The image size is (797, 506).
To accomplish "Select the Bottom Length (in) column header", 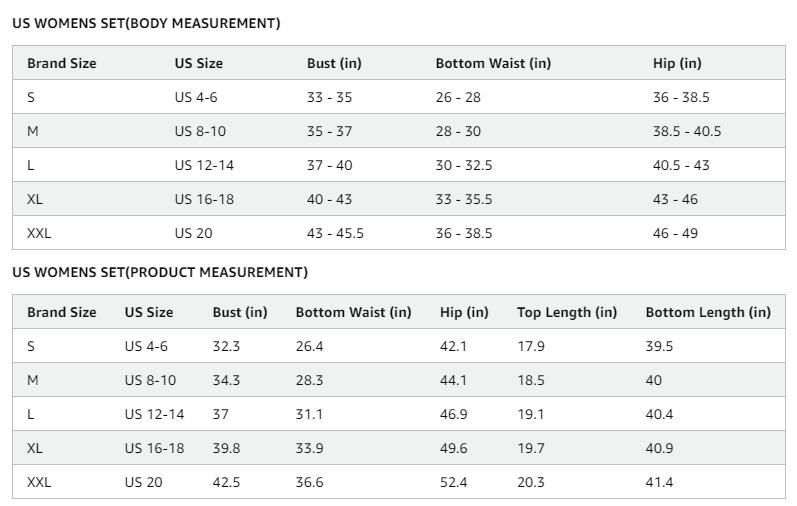I will tap(708, 312).
